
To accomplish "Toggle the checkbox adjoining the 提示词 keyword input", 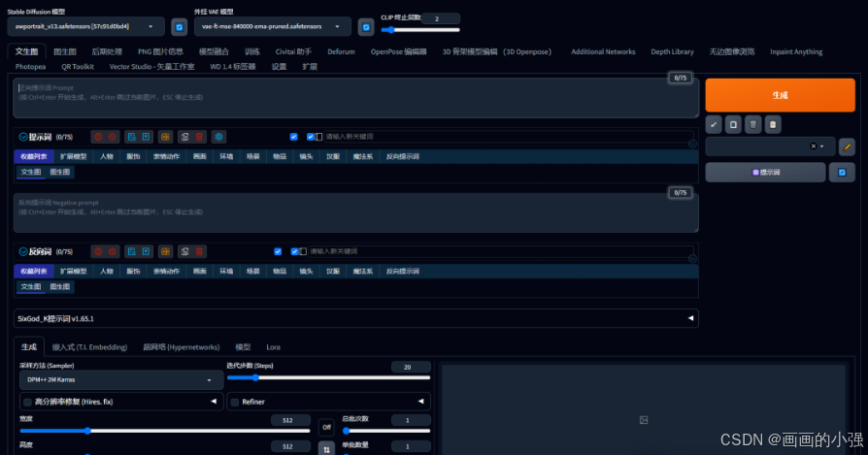I will click(310, 137).
